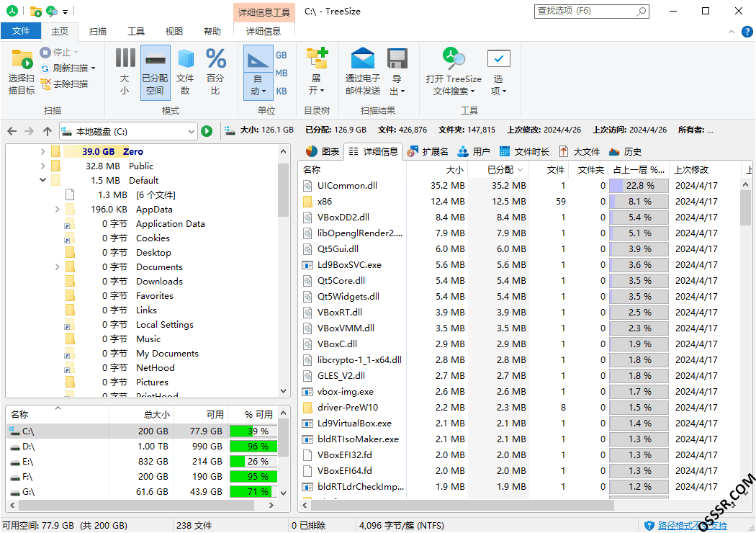Click the D:\ 96 % free bar
This screenshot has width=756, height=533.
[x=253, y=447]
